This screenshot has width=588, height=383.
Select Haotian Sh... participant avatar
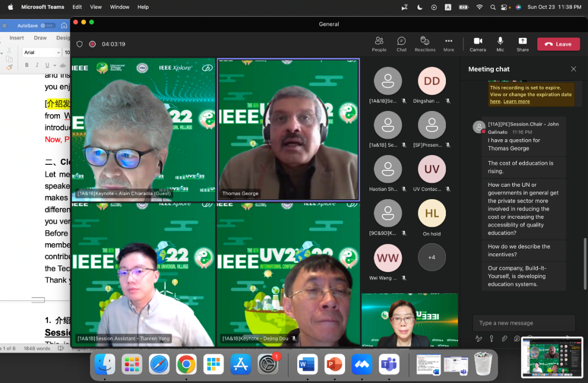pos(388,169)
